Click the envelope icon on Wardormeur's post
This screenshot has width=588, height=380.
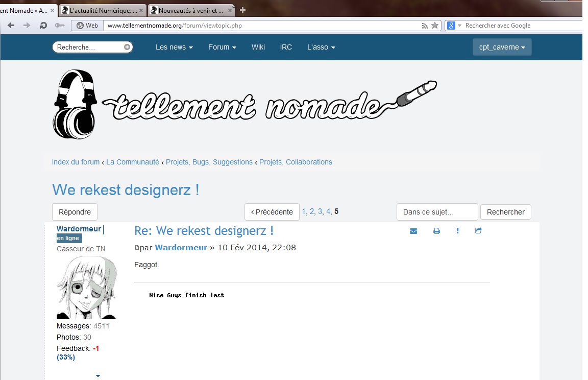pyautogui.click(x=413, y=231)
